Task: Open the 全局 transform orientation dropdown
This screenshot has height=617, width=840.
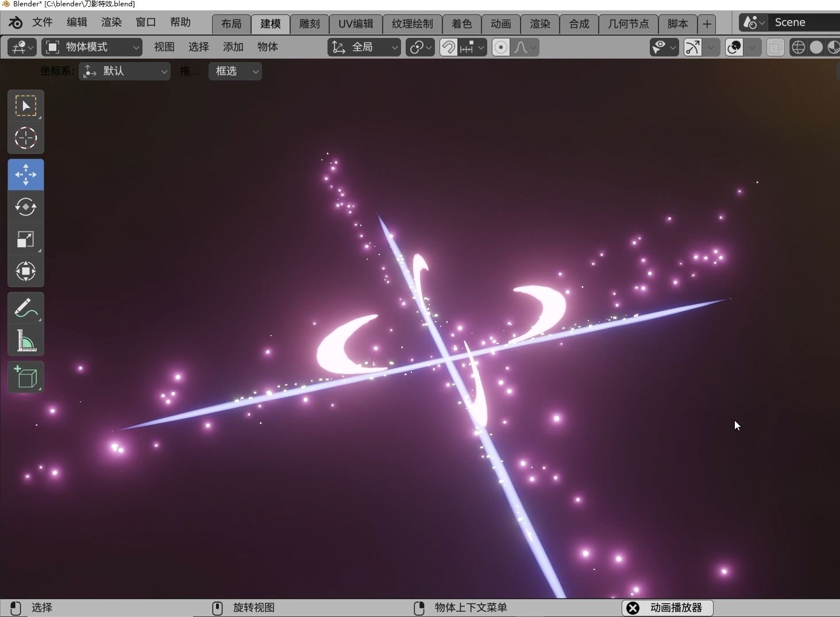Action: click(364, 47)
